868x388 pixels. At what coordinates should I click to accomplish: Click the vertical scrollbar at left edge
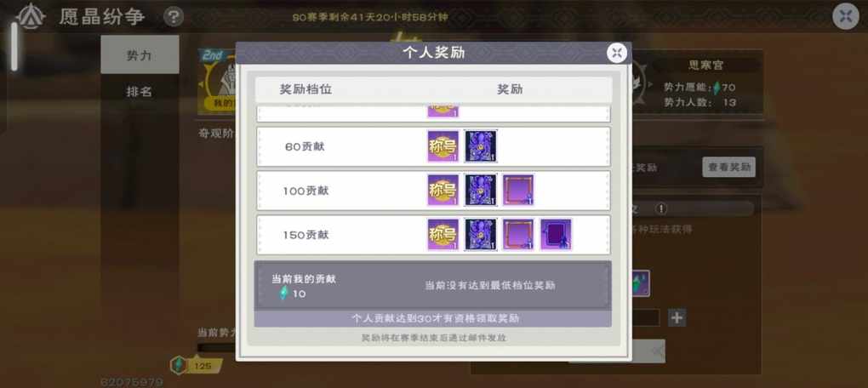click(x=14, y=47)
